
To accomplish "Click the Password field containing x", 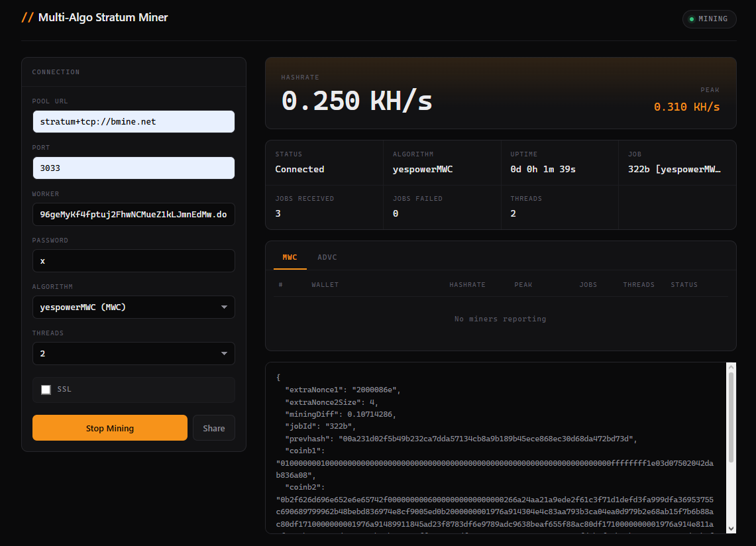I will click(134, 261).
